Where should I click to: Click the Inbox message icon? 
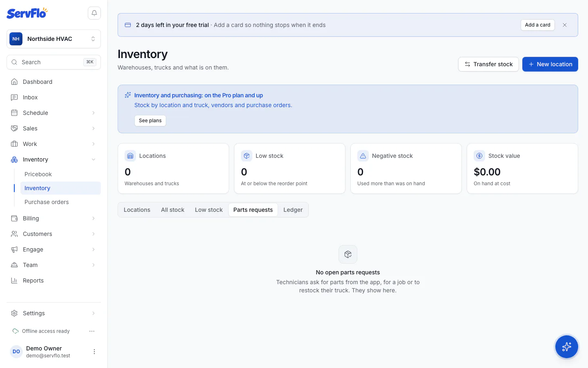[14, 97]
